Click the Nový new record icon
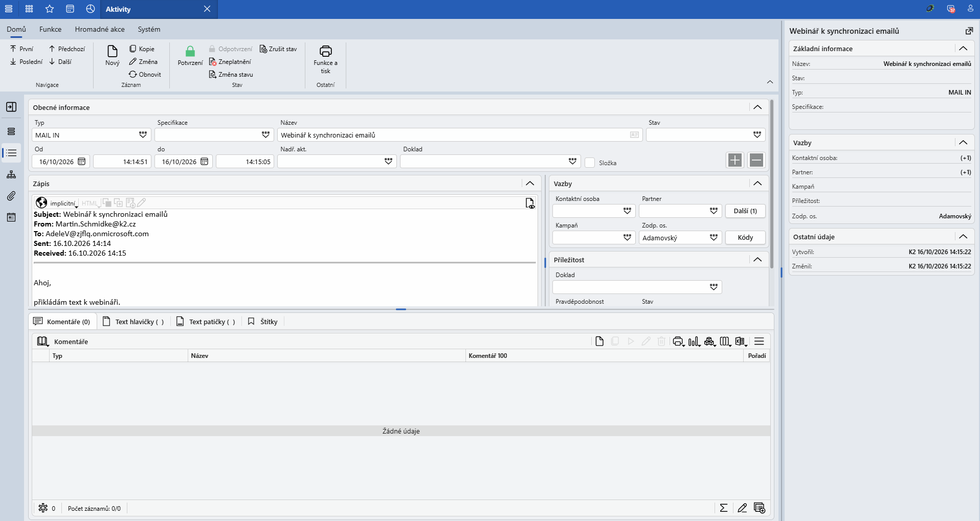Image resolution: width=980 pixels, height=521 pixels. coord(112,51)
